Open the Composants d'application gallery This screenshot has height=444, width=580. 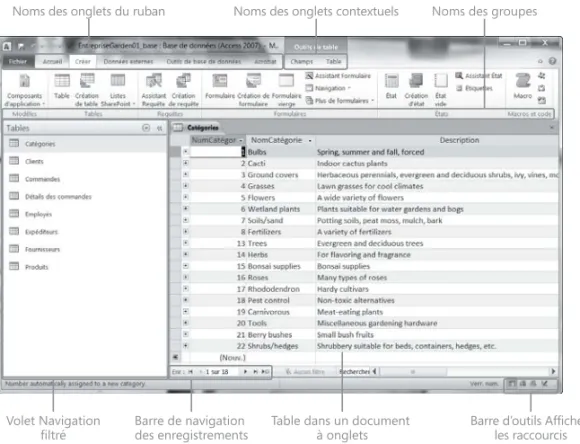click(x=24, y=90)
